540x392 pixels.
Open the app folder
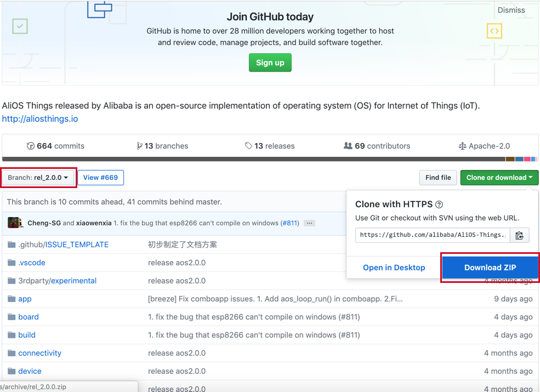pyautogui.click(x=25, y=299)
